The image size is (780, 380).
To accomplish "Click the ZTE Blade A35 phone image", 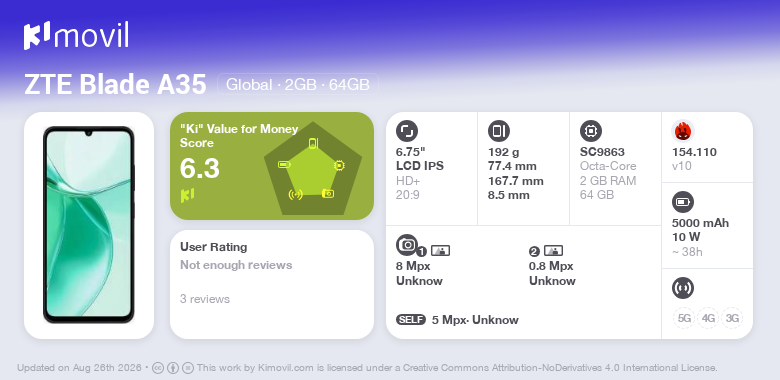I will coord(89,225).
